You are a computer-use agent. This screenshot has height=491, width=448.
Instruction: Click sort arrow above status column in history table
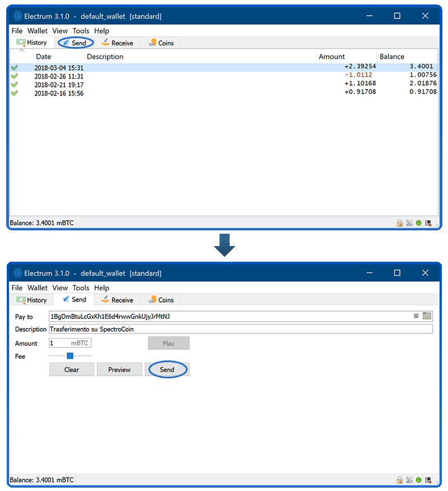[22, 50]
